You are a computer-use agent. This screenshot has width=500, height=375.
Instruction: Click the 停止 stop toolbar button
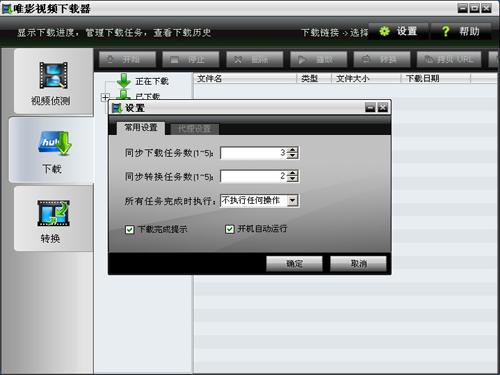pyautogui.click(x=191, y=60)
